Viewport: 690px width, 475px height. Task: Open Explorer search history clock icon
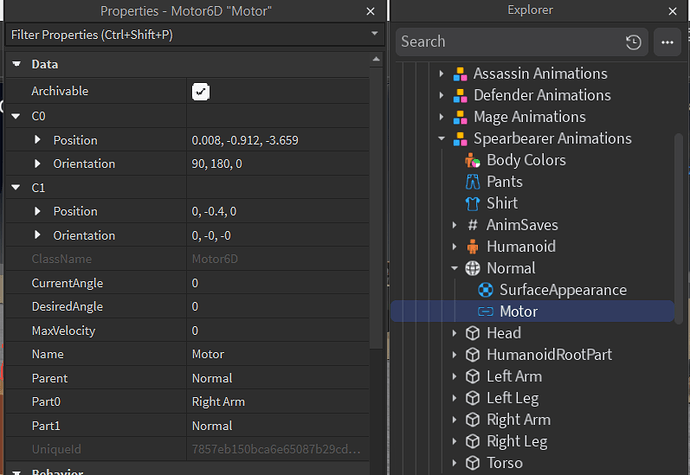[x=633, y=42]
